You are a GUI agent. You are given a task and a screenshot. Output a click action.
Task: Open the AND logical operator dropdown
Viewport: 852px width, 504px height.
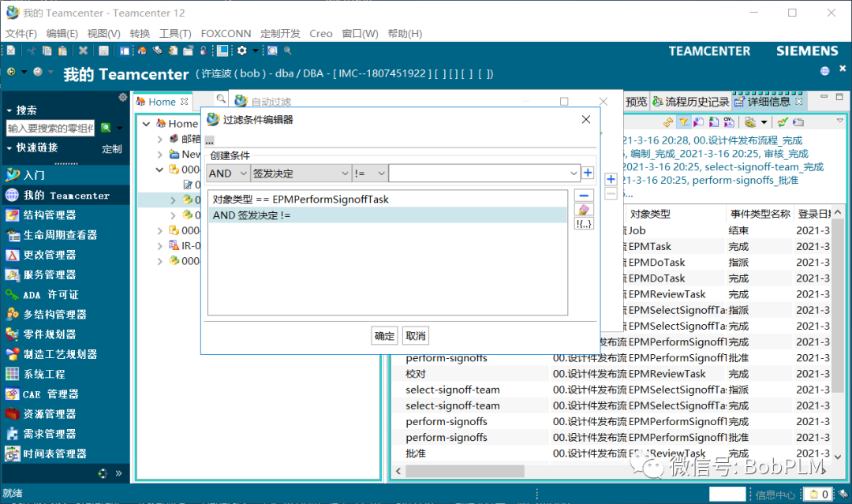228,174
